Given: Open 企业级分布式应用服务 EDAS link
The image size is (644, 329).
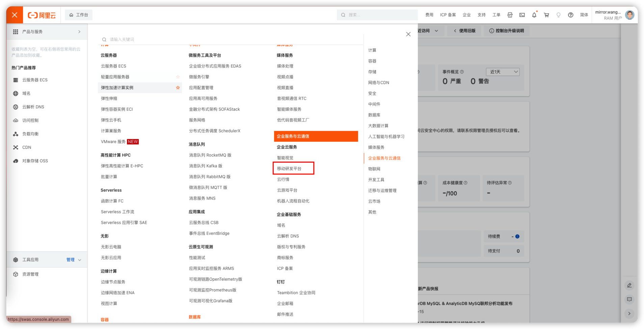Looking at the screenshot, I should pos(215,66).
